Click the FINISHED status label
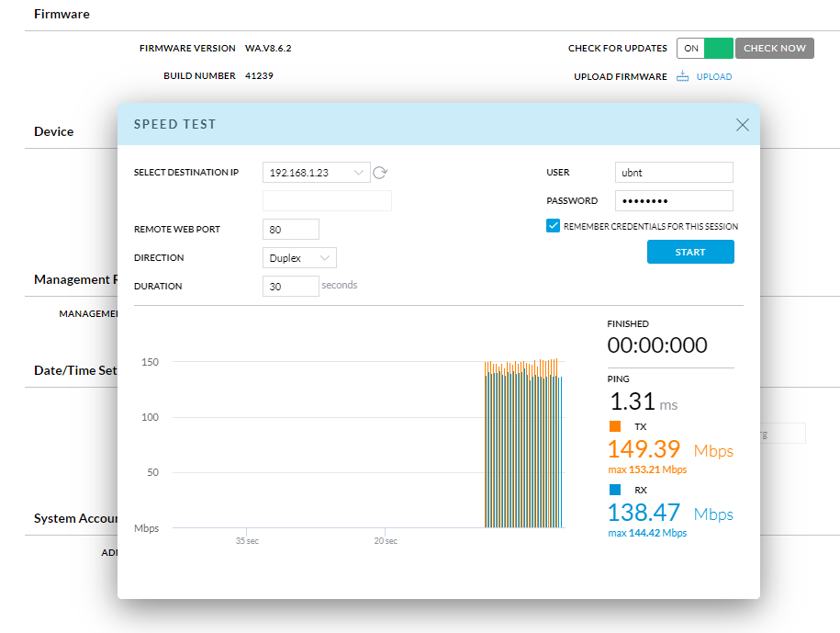The height and width of the screenshot is (633, 840). click(628, 323)
